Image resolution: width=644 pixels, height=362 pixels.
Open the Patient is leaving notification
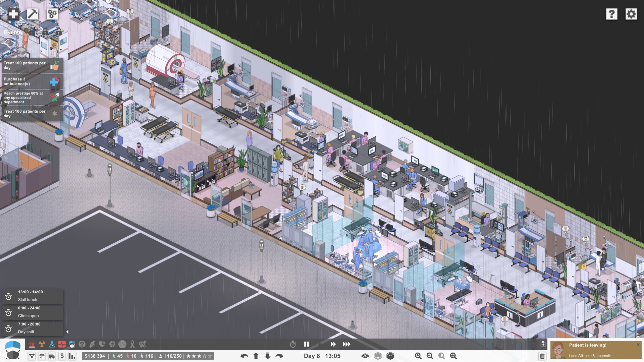coord(596,350)
